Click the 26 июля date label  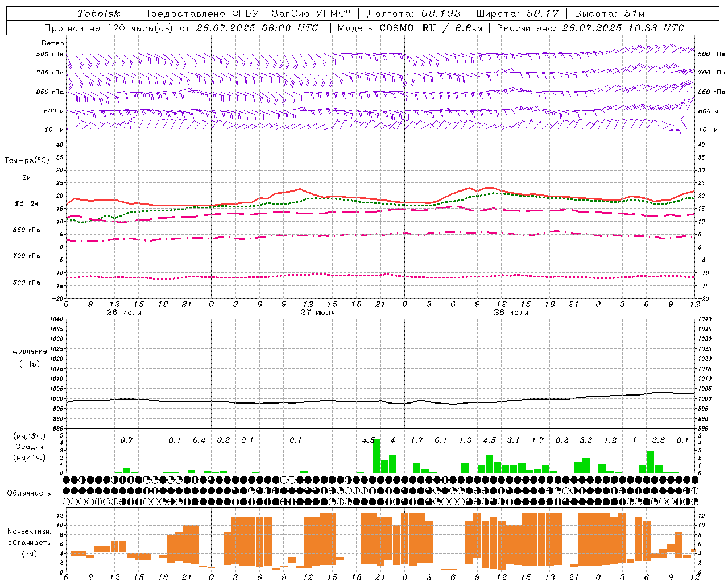pos(125,313)
